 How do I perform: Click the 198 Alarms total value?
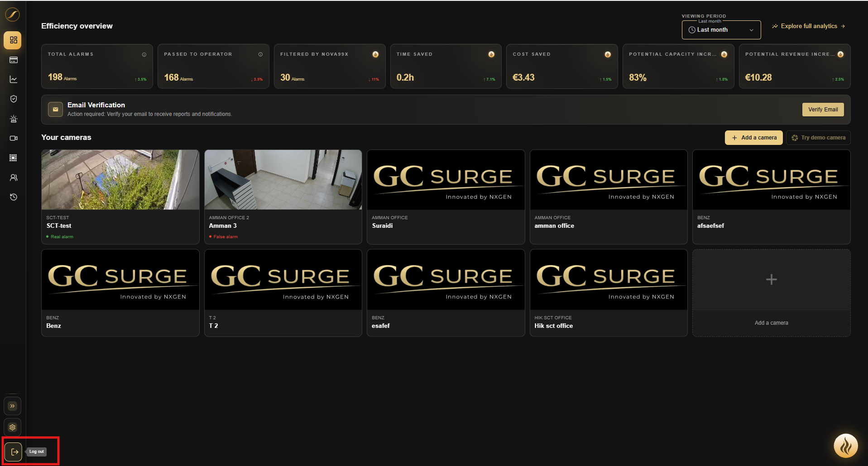[x=62, y=77]
